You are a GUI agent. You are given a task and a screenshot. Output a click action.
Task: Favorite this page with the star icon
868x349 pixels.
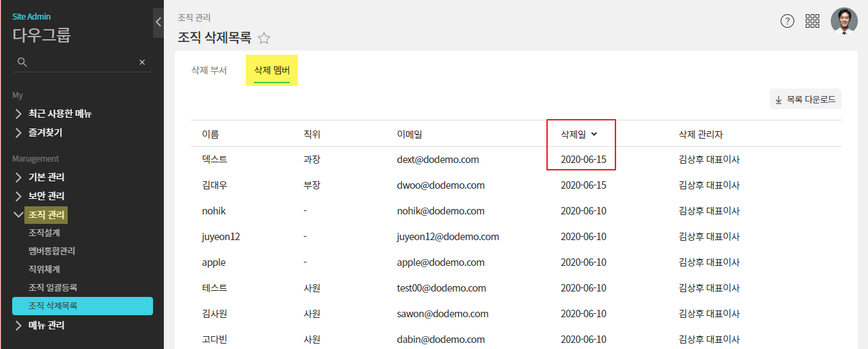tap(264, 38)
